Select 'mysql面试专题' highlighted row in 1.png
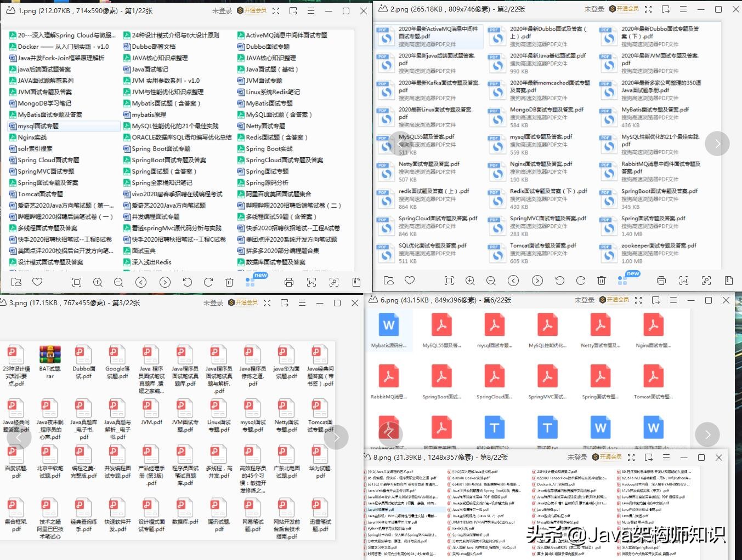Image resolution: width=742 pixels, height=560 pixels. coord(64,126)
